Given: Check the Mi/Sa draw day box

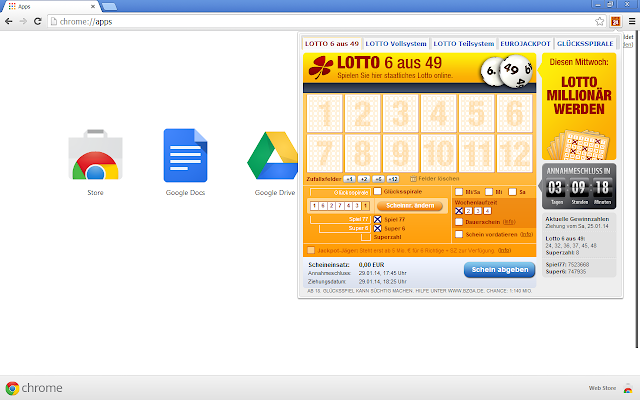Looking at the screenshot, I should pyautogui.click(x=459, y=192).
